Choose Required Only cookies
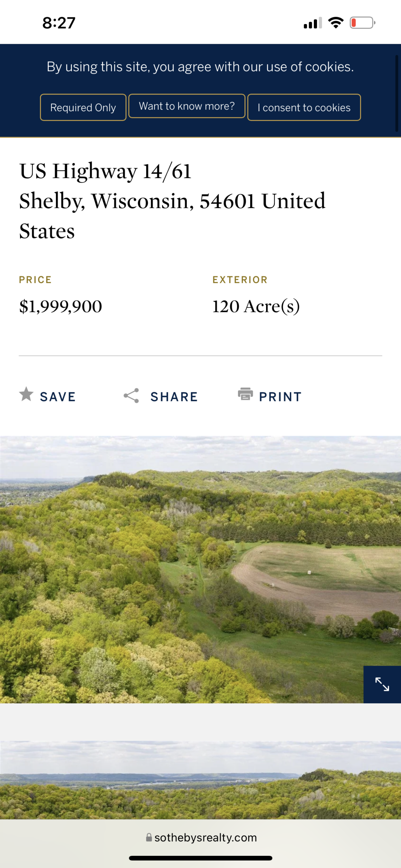Viewport: 401px width, 868px height. [83, 107]
